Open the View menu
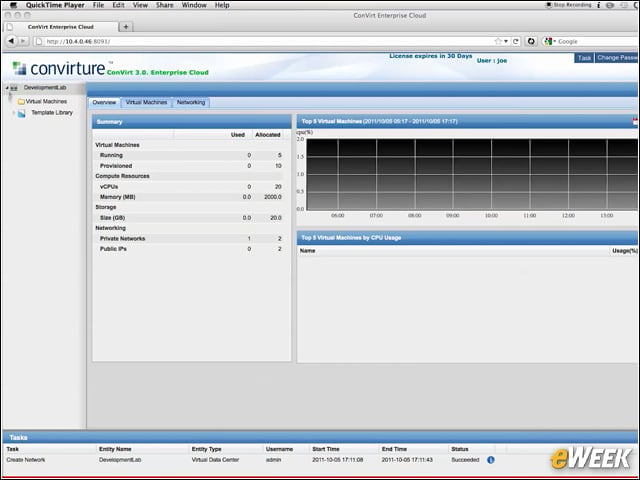The image size is (640, 480). click(x=140, y=5)
